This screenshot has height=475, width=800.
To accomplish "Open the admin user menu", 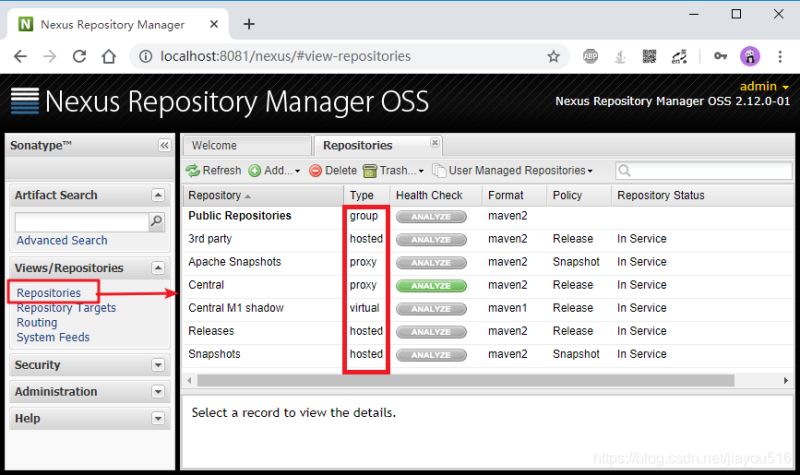I will tap(764, 86).
